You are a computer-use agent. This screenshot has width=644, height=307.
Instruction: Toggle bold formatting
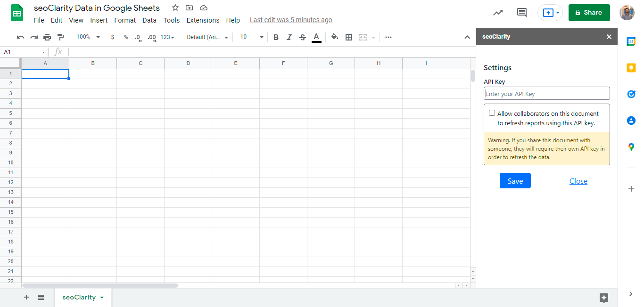point(276,37)
